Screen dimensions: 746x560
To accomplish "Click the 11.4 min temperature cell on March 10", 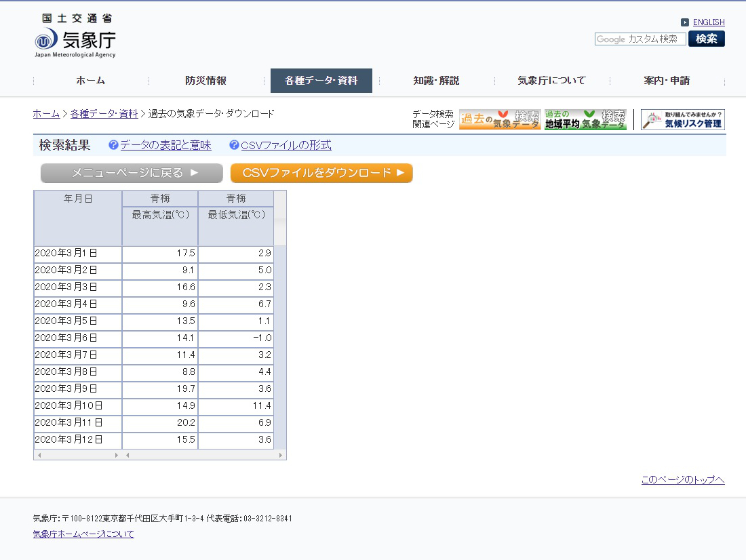I will pyautogui.click(x=236, y=406).
